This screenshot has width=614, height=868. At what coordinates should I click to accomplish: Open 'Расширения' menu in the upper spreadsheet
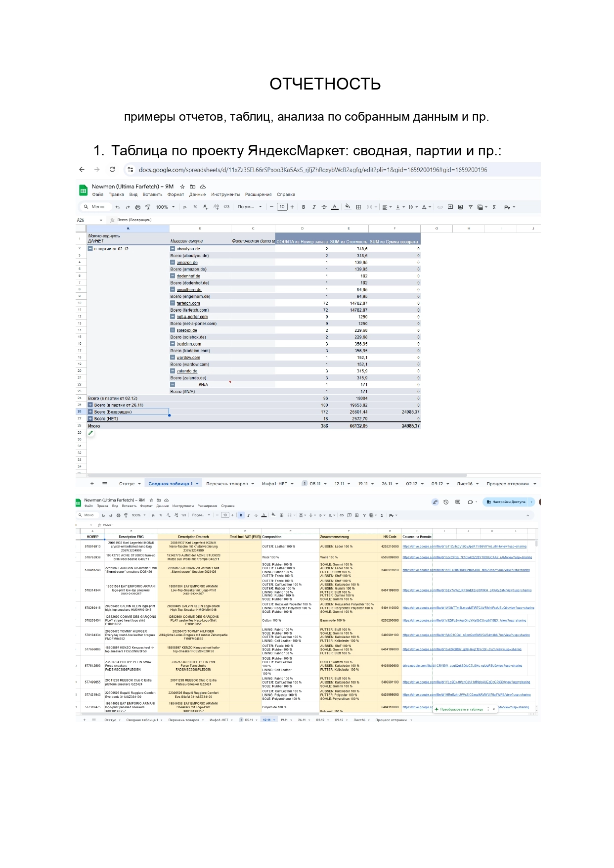(x=258, y=194)
